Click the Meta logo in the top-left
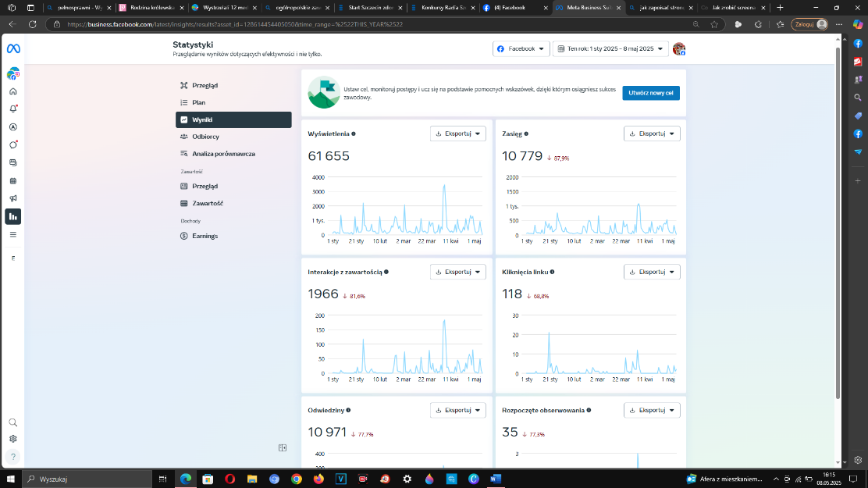This screenshot has width=868, height=488. (13, 49)
